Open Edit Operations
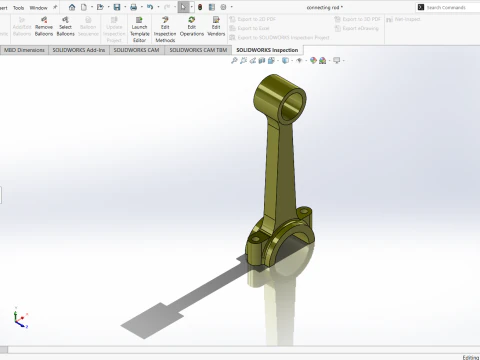 pyautogui.click(x=192, y=26)
